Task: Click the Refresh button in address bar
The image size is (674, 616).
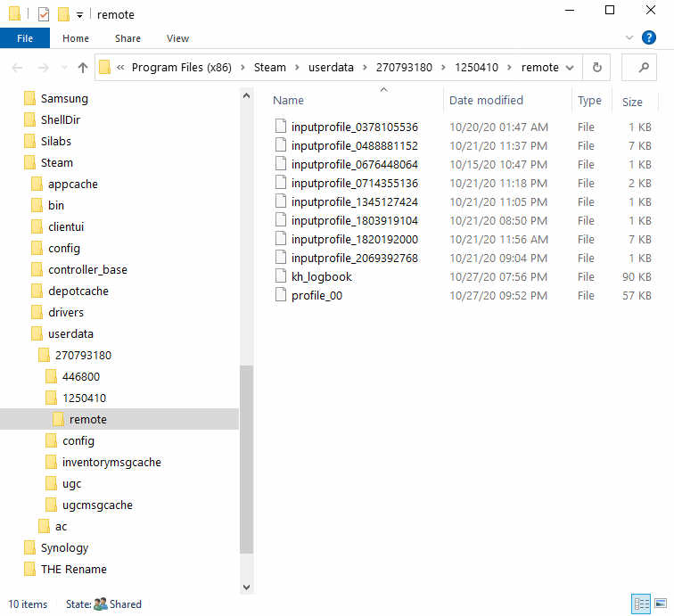Action: click(x=596, y=68)
